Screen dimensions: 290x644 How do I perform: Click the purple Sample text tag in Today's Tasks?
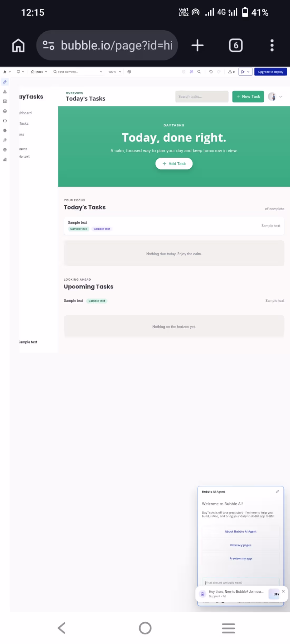[x=102, y=229]
